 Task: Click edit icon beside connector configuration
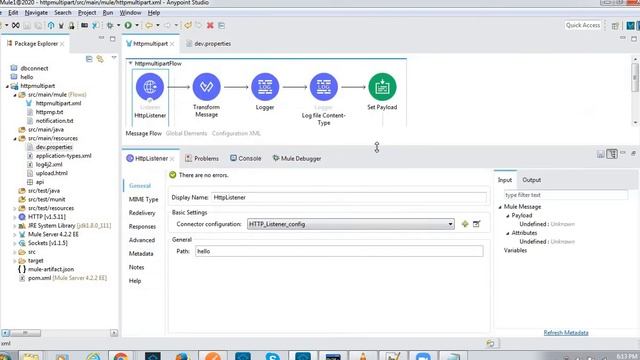[476, 224]
